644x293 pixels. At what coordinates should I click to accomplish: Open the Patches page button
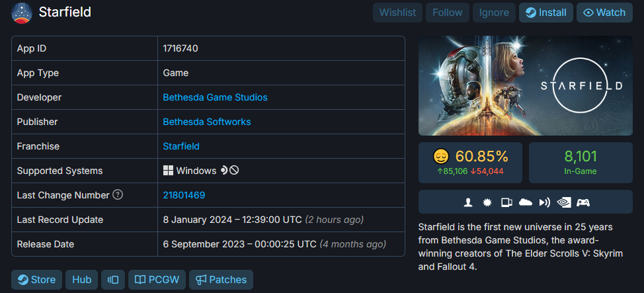[x=221, y=280]
